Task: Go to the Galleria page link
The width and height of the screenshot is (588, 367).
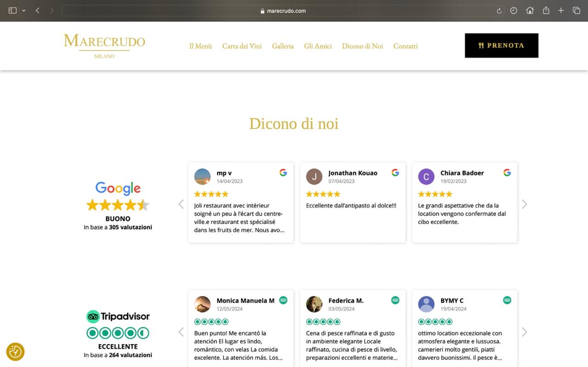Action: [283, 46]
